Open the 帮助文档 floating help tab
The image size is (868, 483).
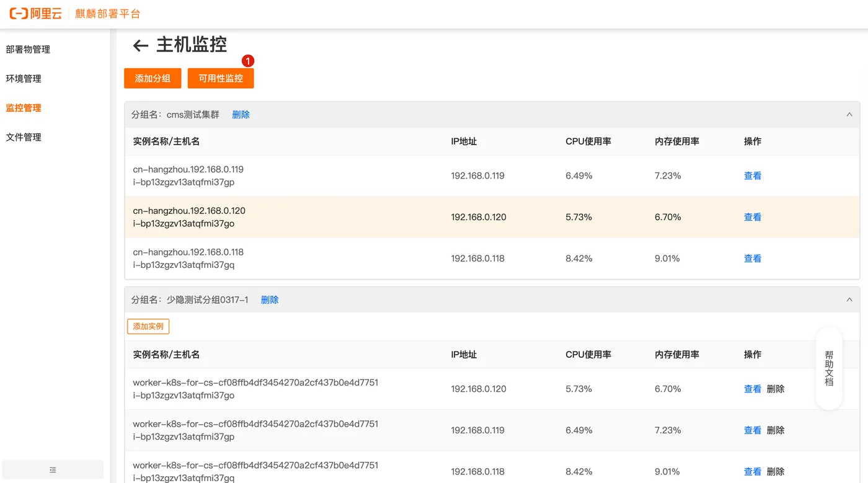point(829,368)
